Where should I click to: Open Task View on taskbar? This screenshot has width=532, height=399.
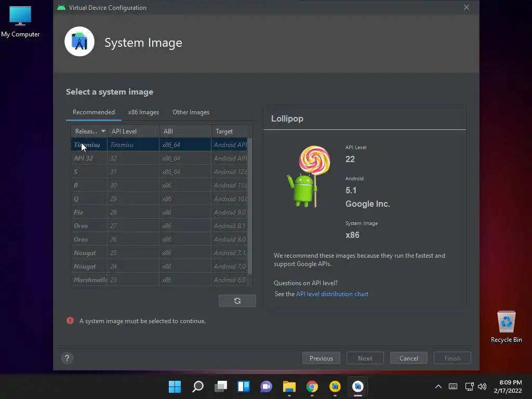point(221,387)
